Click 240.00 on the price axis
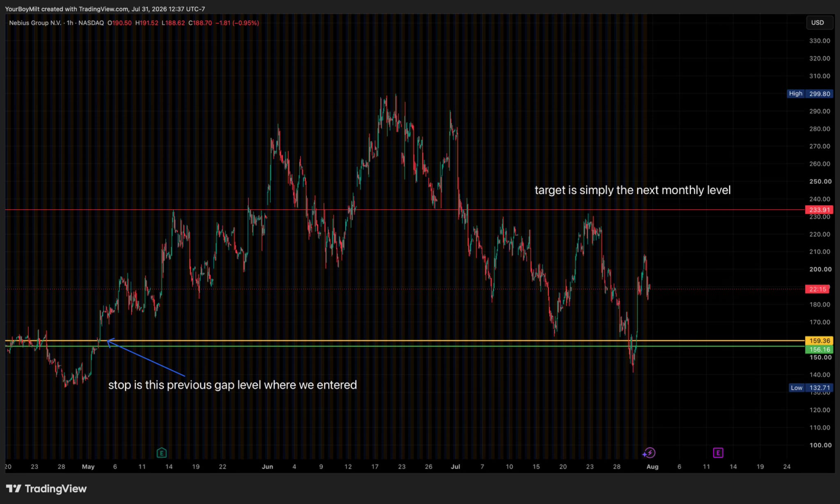 point(819,199)
